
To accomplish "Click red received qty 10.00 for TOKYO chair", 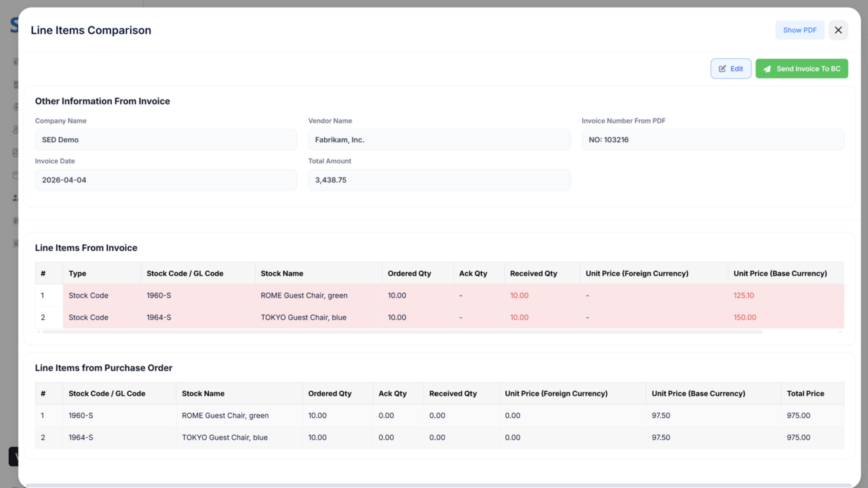I will coord(519,317).
